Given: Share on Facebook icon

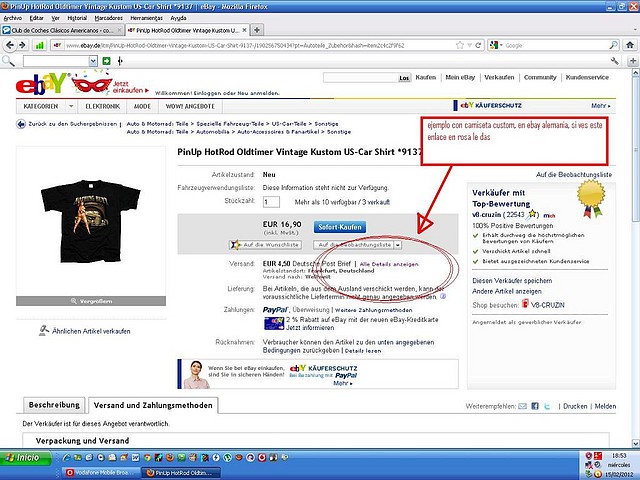Looking at the screenshot, I should point(535,406).
